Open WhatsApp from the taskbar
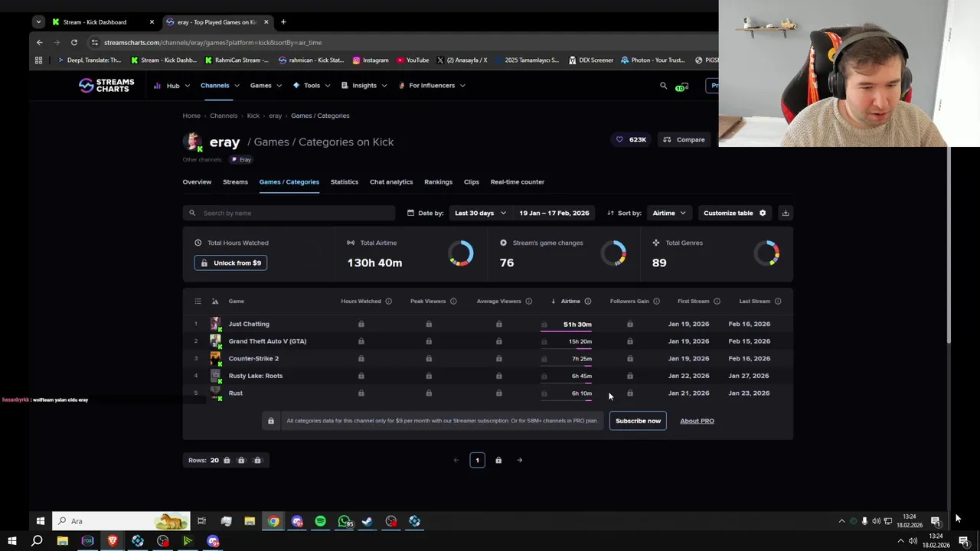 (345, 521)
